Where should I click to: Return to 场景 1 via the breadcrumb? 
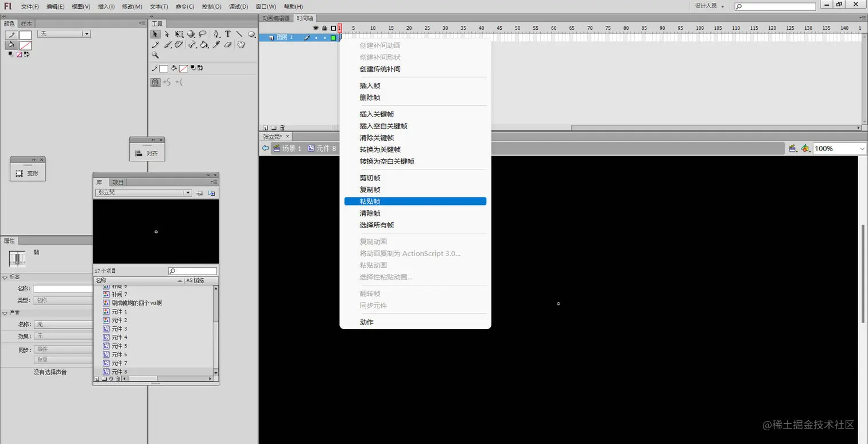tap(289, 148)
